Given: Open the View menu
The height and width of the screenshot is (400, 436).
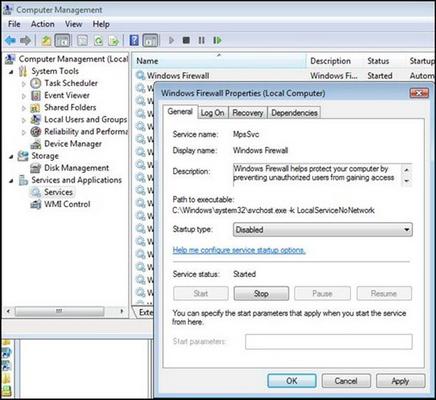Looking at the screenshot, I should pos(74,24).
